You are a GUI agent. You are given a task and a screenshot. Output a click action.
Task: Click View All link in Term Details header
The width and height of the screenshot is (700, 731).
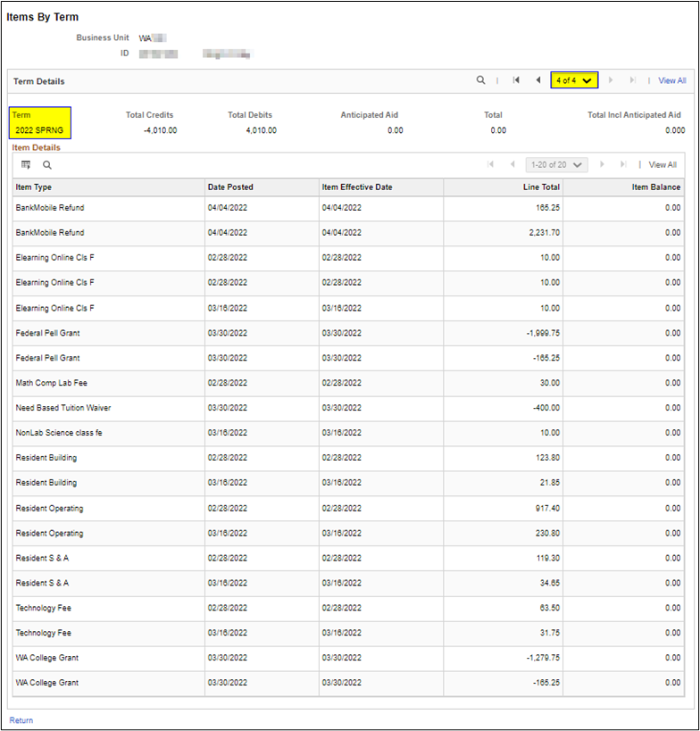[671, 80]
